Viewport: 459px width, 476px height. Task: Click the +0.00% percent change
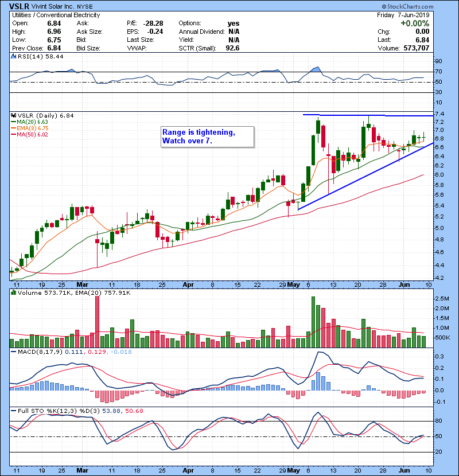[415, 24]
